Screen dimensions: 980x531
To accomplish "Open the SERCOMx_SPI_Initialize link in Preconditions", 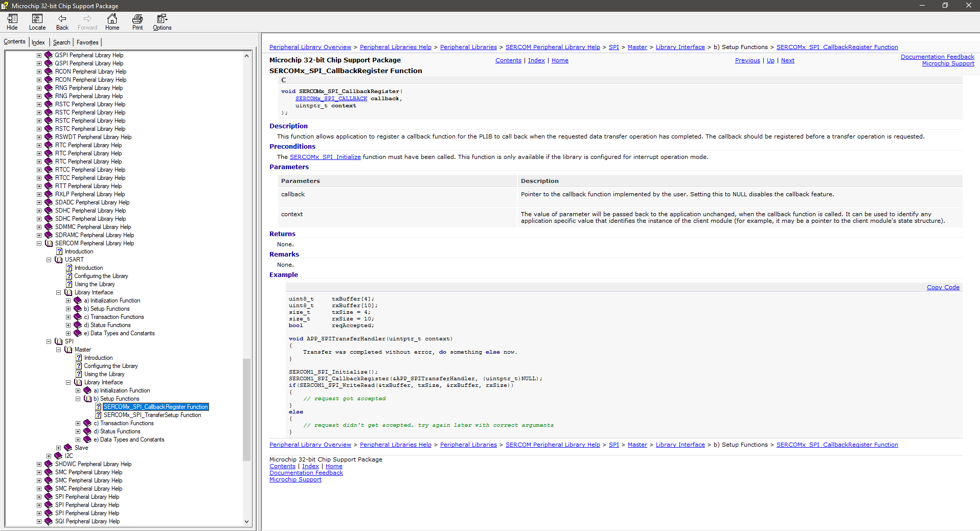I will coord(325,157).
